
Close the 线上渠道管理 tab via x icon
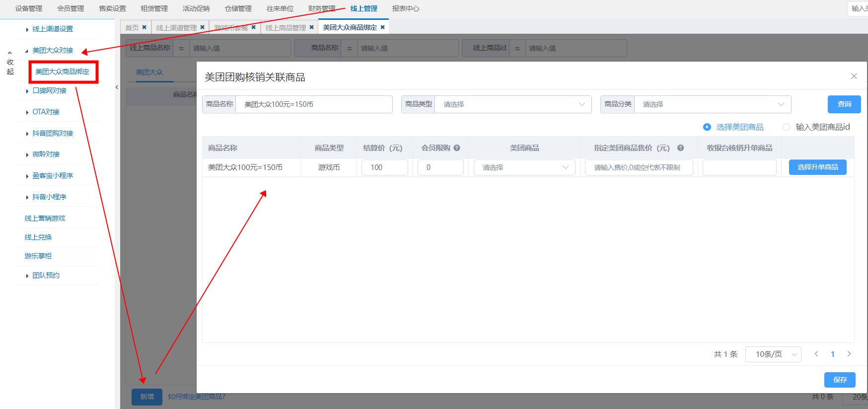203,27
